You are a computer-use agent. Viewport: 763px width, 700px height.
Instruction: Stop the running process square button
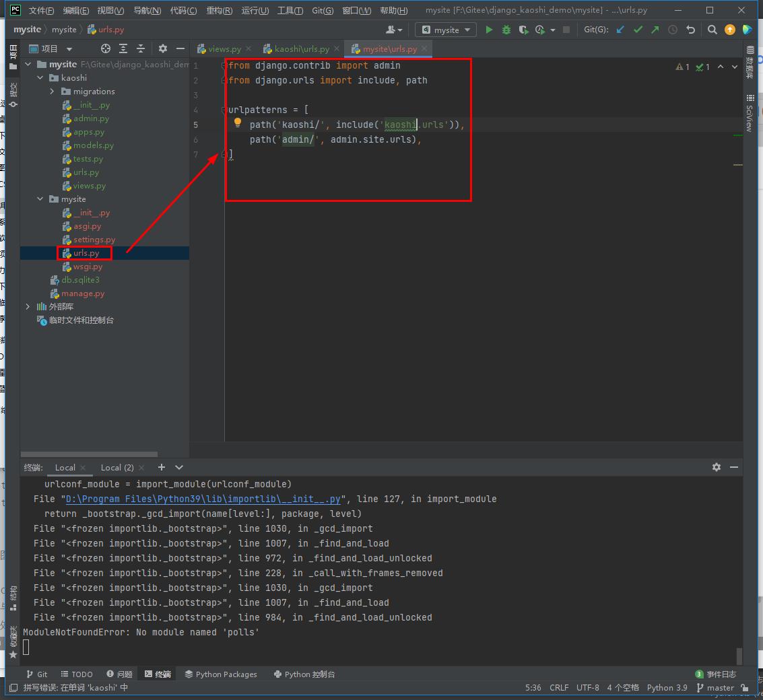566,30
